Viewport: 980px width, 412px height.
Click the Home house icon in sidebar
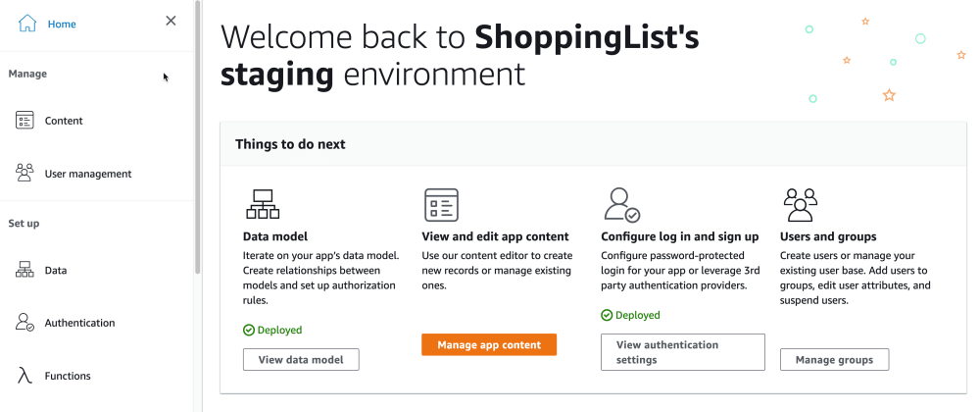[x=27, y=24]
